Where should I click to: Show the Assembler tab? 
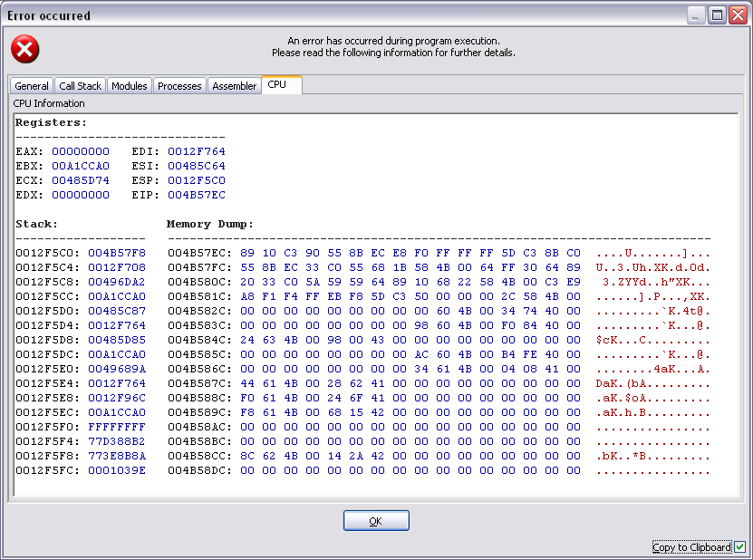[235, 86]
